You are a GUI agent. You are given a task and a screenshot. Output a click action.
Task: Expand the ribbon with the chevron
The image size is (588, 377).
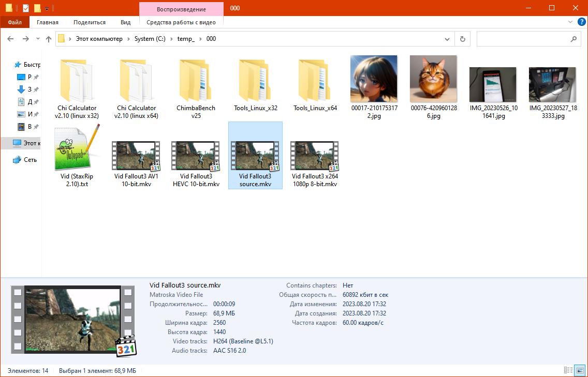coord(570,22)
